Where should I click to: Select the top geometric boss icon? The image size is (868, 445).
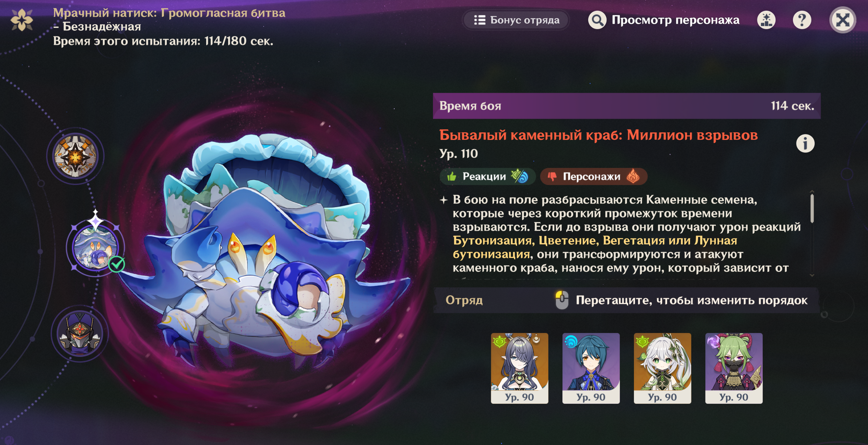[x=75, y=156]
